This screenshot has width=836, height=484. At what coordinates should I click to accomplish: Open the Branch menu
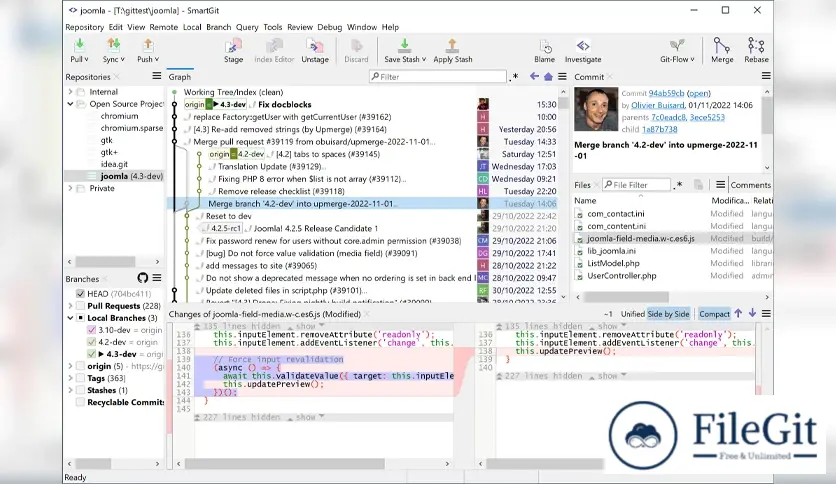[219, 27]
